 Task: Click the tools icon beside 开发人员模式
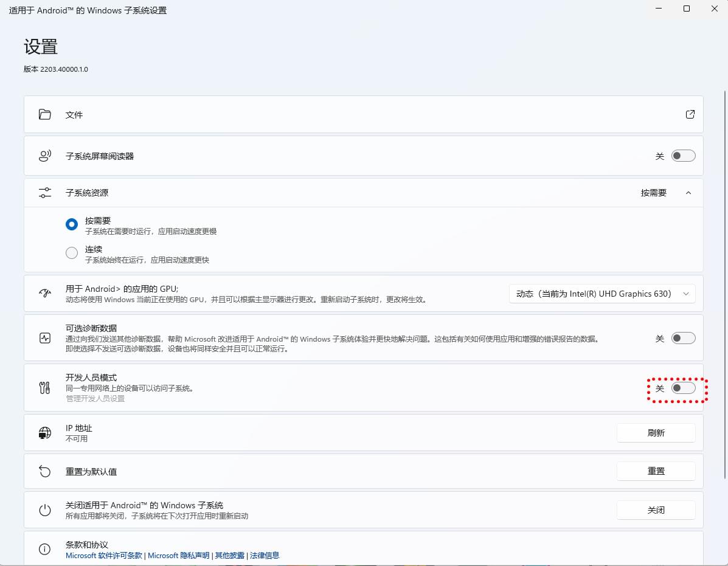44,388
